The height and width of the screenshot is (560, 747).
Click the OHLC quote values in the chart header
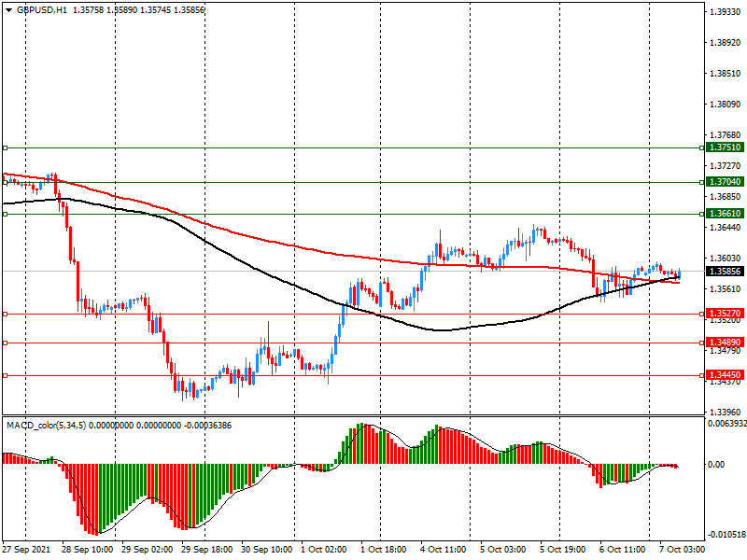pyautogui.click(x=138, y=10)
